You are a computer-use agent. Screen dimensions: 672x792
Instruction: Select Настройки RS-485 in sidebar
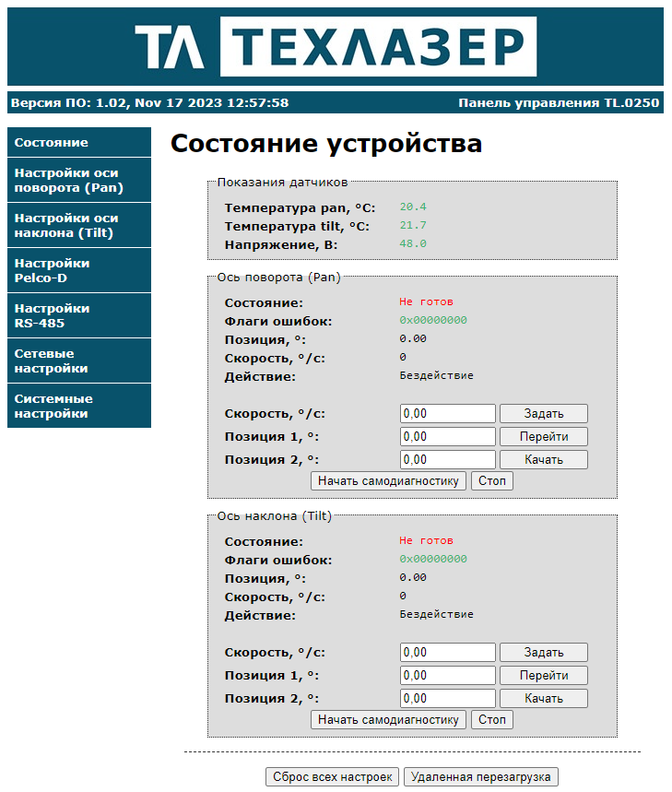(78, 315)
